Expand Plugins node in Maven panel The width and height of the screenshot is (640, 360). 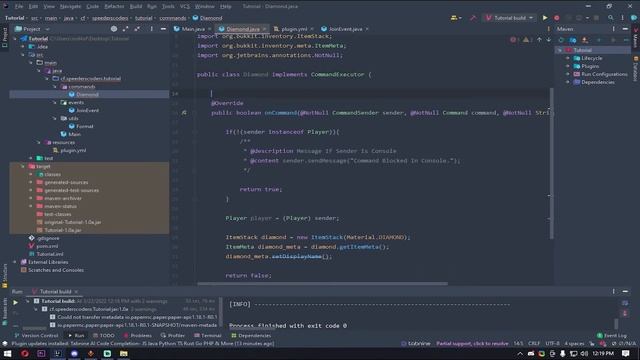tap(568, 66)
